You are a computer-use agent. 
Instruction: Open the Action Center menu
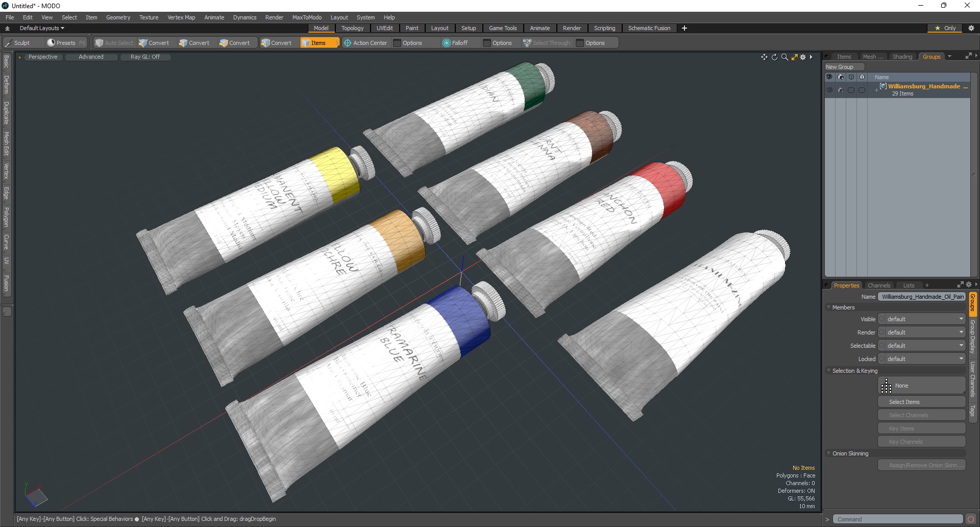coord(365,43)
